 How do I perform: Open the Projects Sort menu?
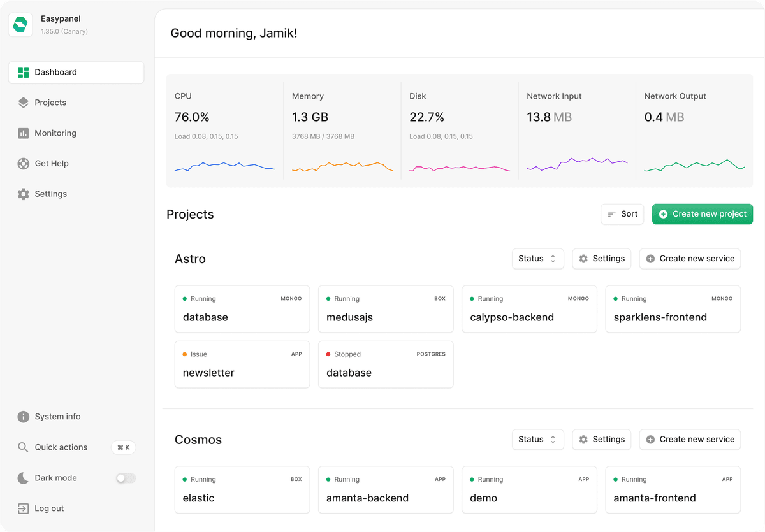tap(622, 214)
